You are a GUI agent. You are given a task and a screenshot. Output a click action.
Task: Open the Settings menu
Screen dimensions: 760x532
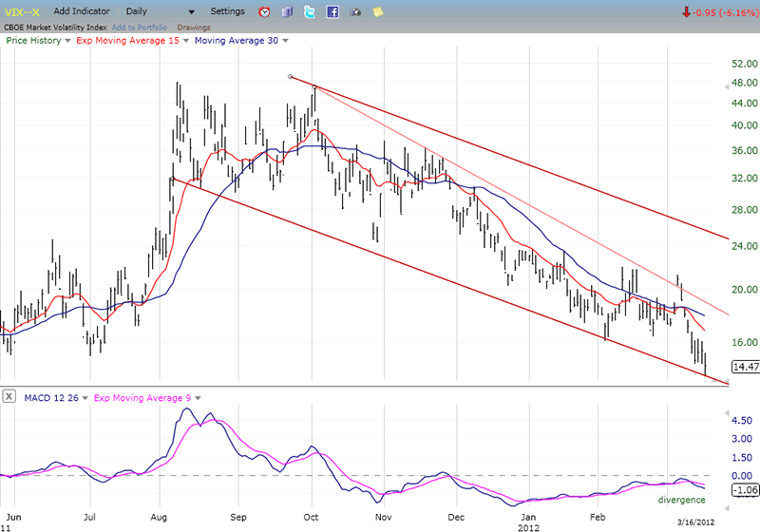click(227, 11)
